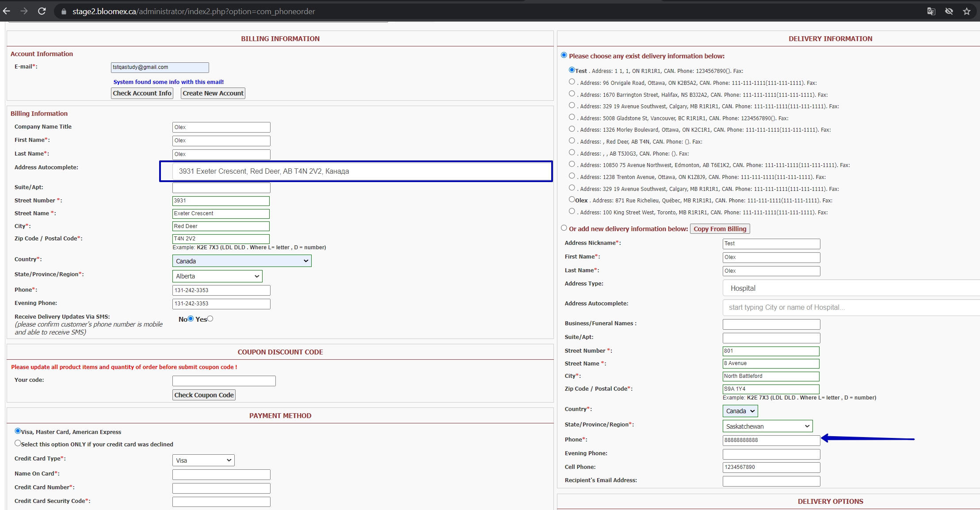Click the Copy From Billing button
Viewport: 980px width, 510px height.
tap(720, 229)
